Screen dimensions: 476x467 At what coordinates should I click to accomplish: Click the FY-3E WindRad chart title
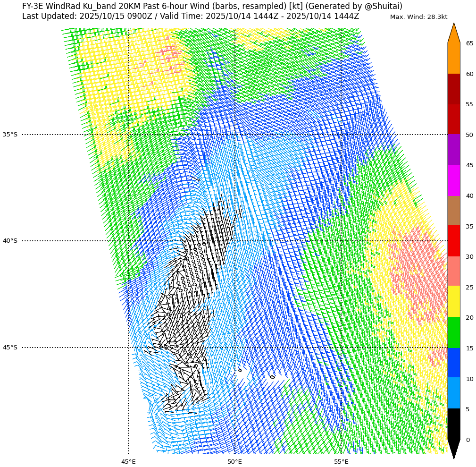click(212, 6)
